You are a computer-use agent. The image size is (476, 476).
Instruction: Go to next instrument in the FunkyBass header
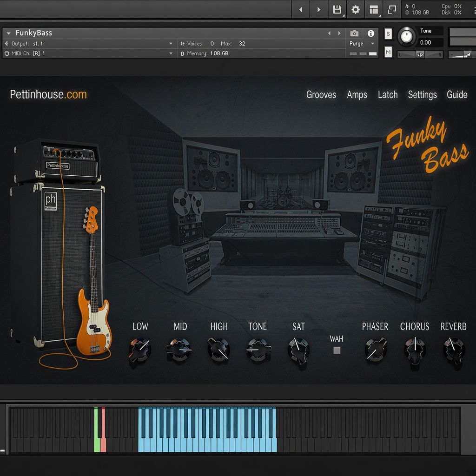pyautogui.click(x=339, y=33)
